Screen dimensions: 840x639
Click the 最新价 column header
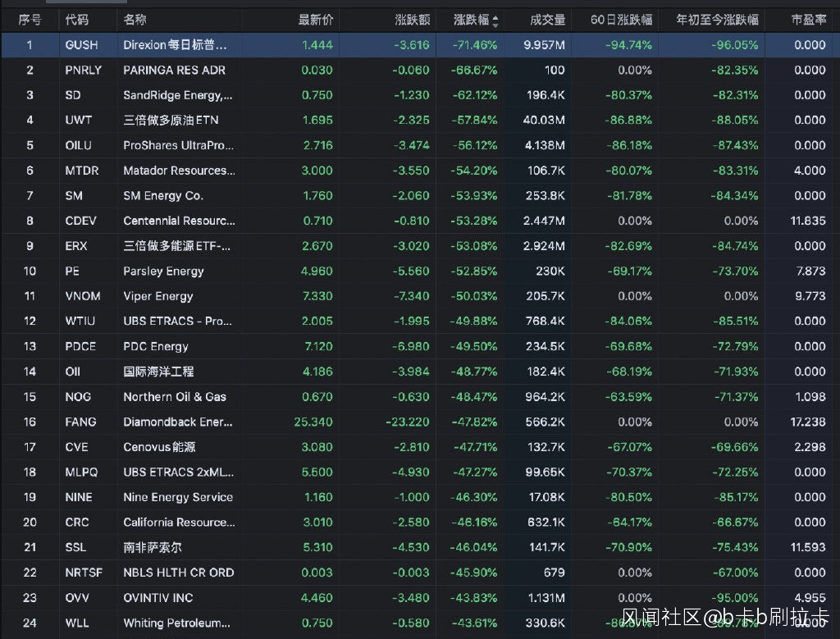(x=316, y=20)
